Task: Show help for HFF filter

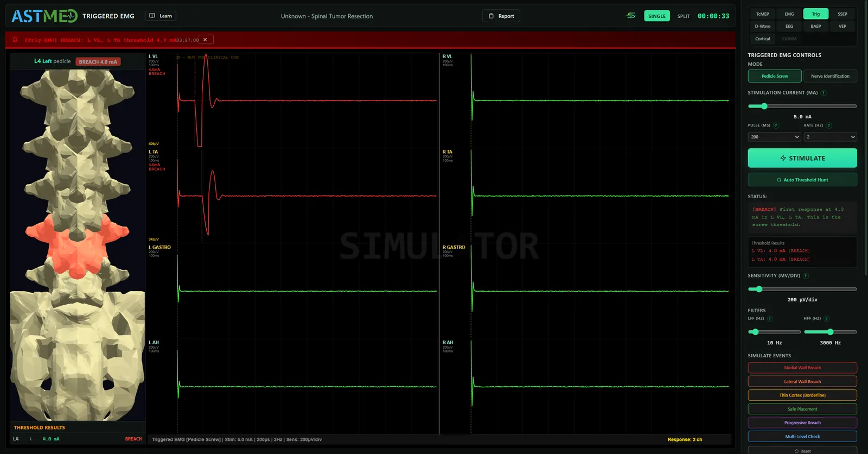Action: point(827,319)
